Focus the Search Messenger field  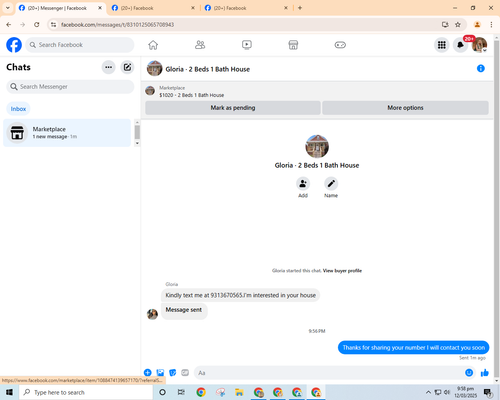tap(70, 87)
